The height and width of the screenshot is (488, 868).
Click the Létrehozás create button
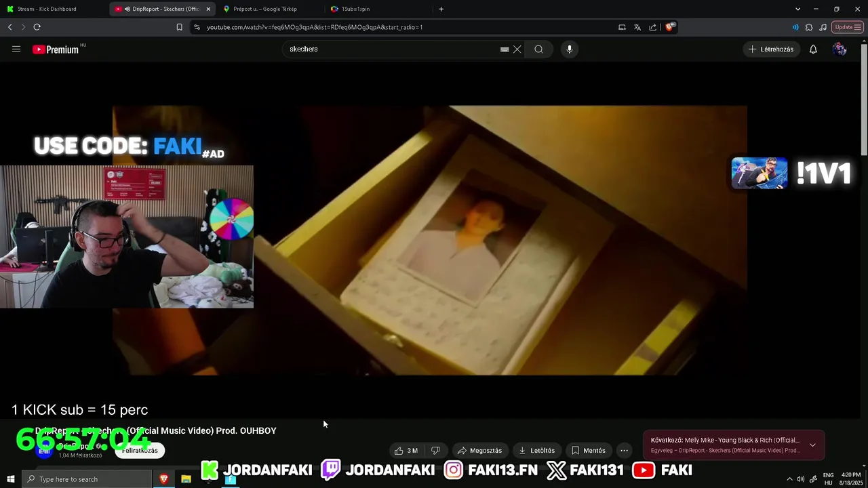pos(771,49)
